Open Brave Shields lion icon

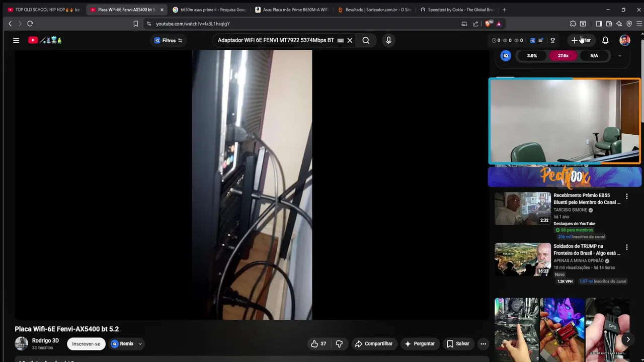point(488,24)
